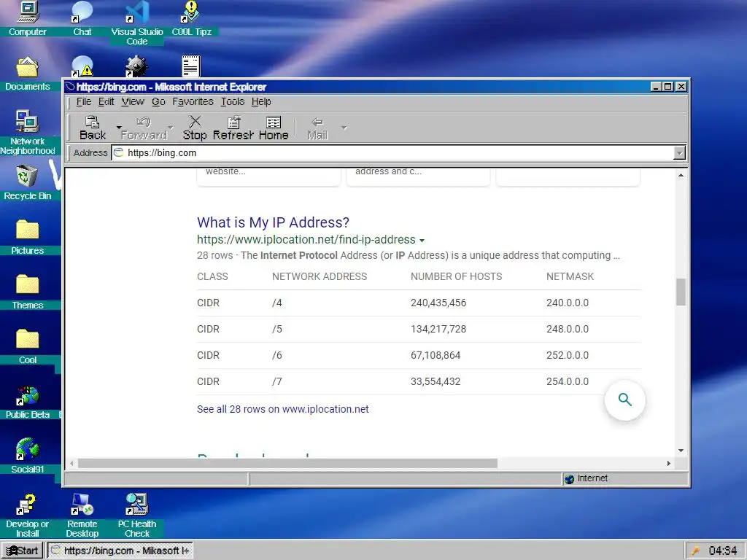Go to the Home page
This screenshot has width=747, height=560.
274,128
